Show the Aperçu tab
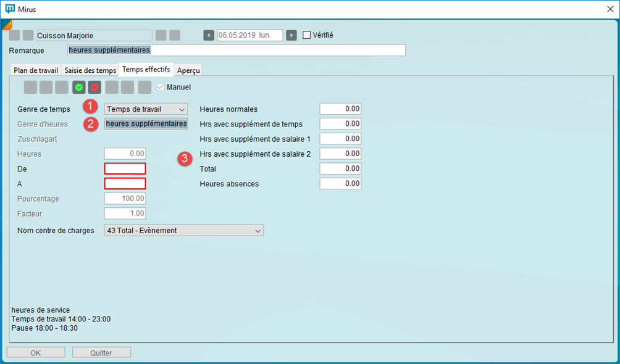Image resolution: width=620 pixels, height=364 pixels. click(188, 70)
